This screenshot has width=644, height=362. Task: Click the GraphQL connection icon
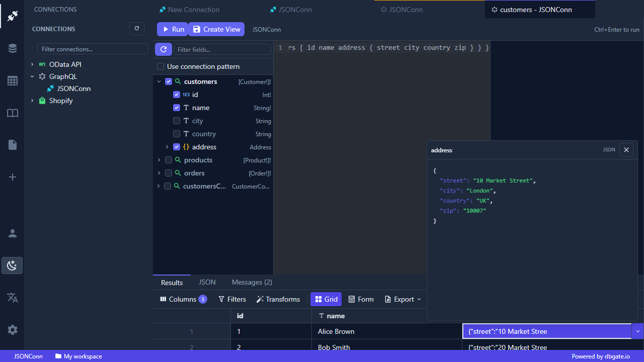[x=42, y=76]
